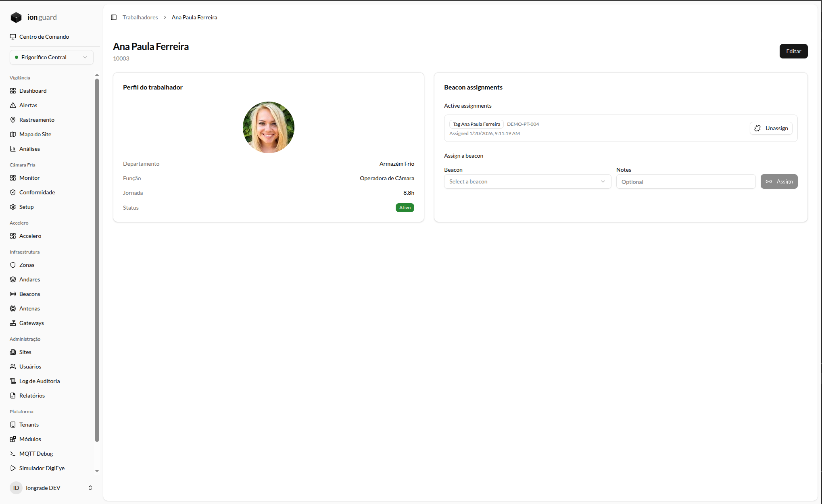The height and width of the screenshot is (504, 822).
Task: Click the Análises bar chart icon
Action: 13,149
